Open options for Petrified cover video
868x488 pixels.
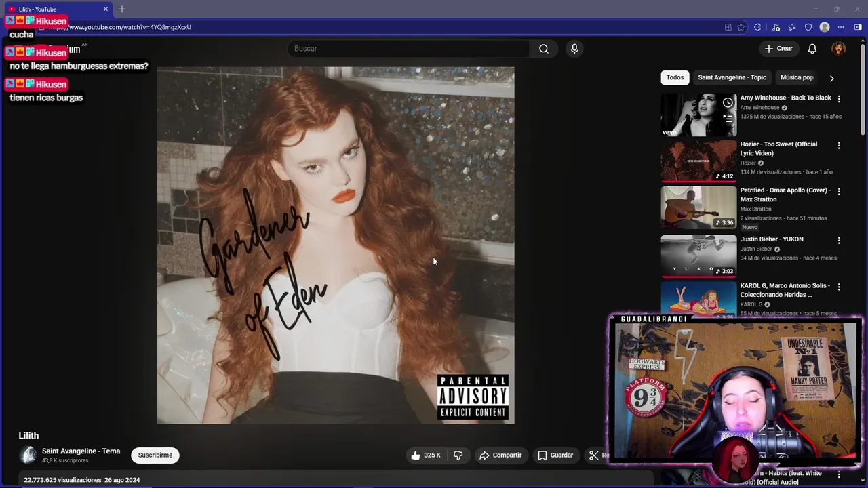tap(839, 192)
